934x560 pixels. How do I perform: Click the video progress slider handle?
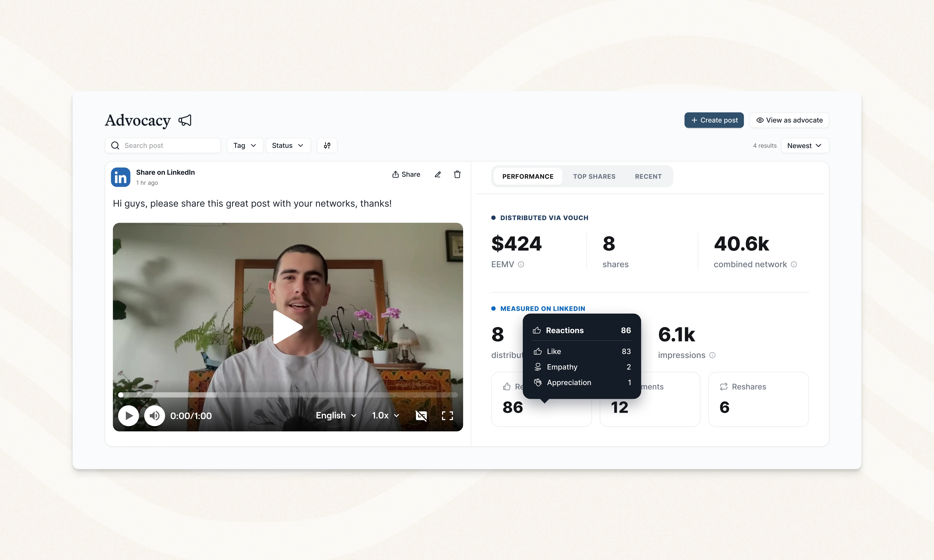coord(121,395)
